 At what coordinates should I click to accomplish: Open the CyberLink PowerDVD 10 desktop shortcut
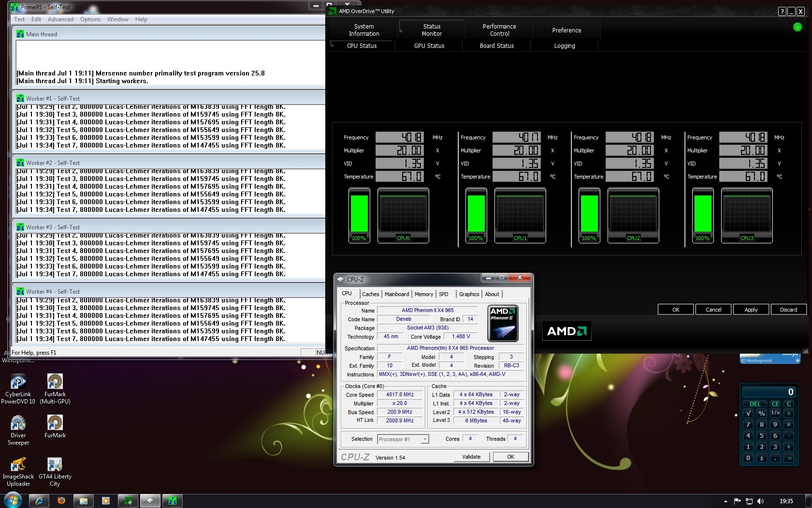pyautogui.click(x=18, y=389)
